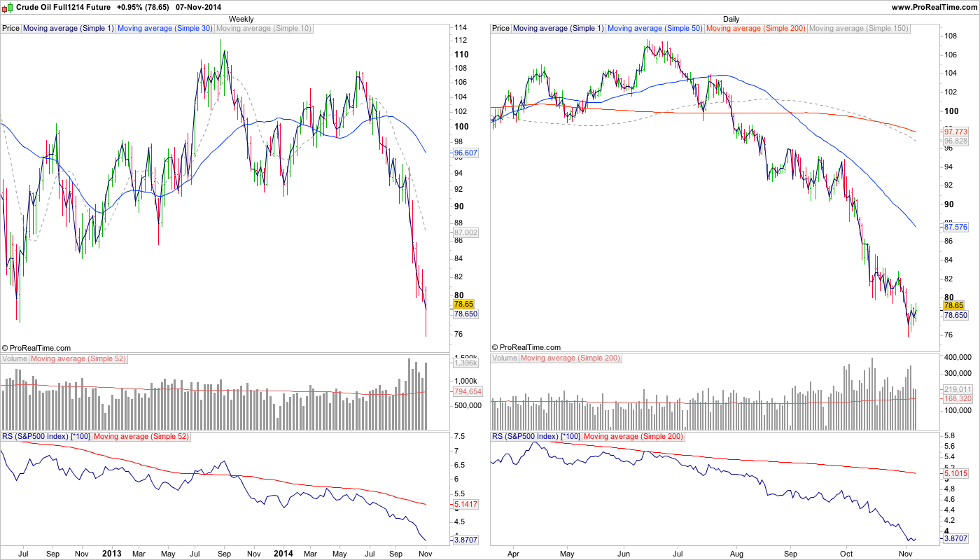
Task: Open Moving average (Simple 200) in Daily volume panel
Action: 570,358
